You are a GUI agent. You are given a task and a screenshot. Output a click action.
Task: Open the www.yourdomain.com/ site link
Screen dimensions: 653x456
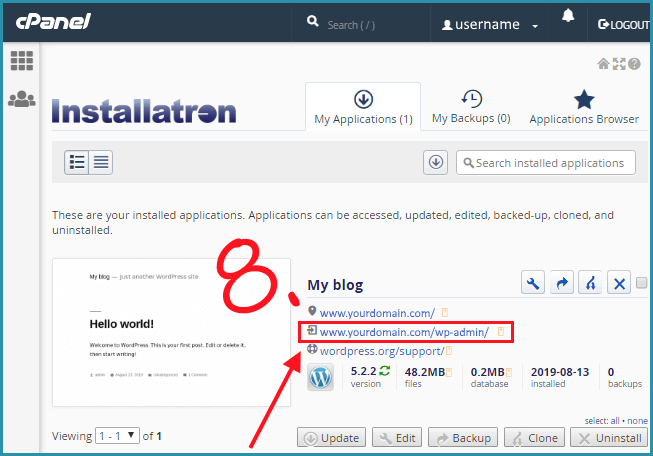377,313
